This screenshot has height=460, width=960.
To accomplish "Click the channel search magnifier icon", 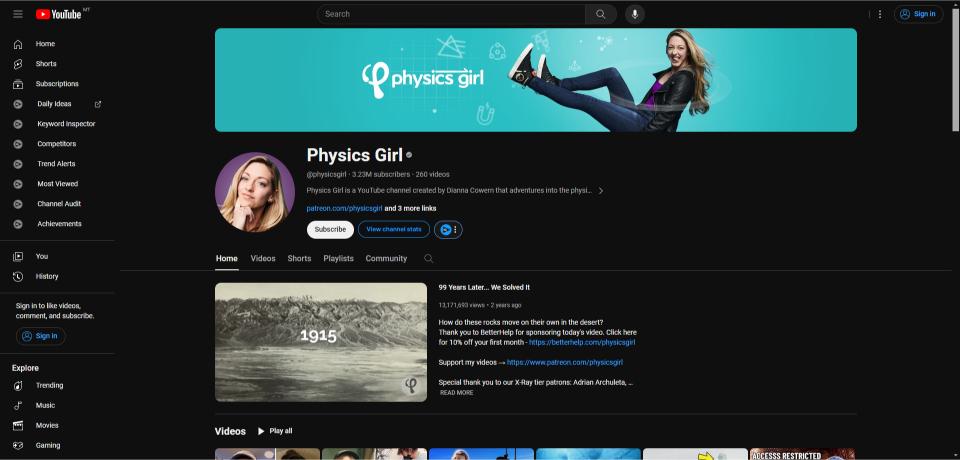I will coord(429,258).
